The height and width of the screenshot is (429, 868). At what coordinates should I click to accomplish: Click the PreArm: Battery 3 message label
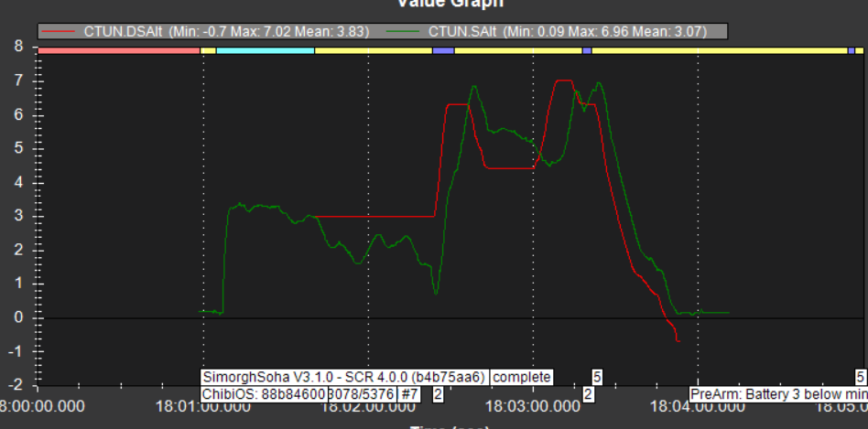point(777,395)
